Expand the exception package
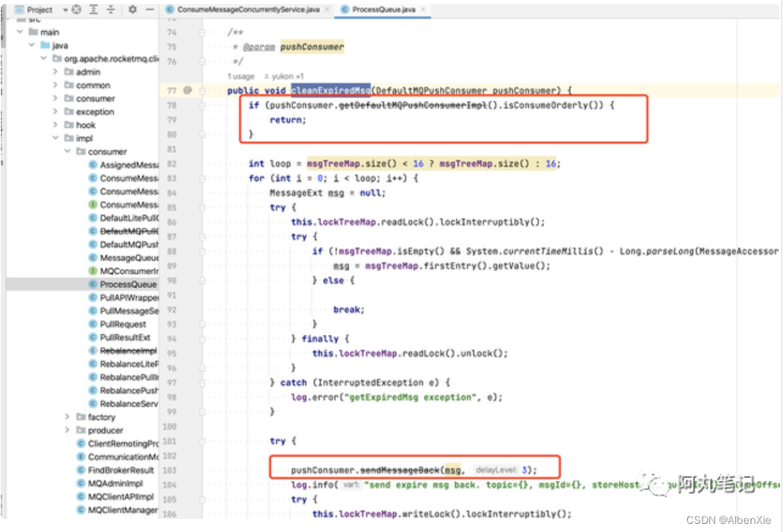The width and height of the screenshot is (783, 532). [x=55, y=111]
